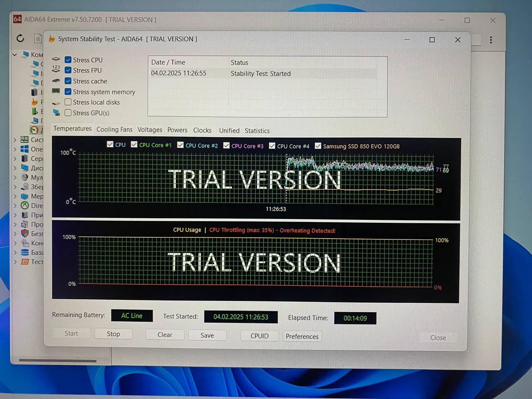The height and width of the screenshot is (399, 532).
Task: Select the benchmark icon next to Тест
Action: tap(25, 261)
